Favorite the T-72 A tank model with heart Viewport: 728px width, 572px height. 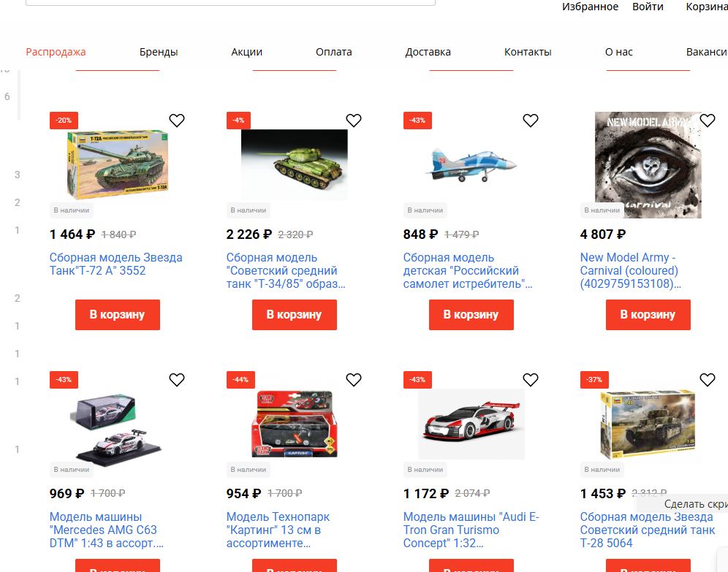(176, 121)
